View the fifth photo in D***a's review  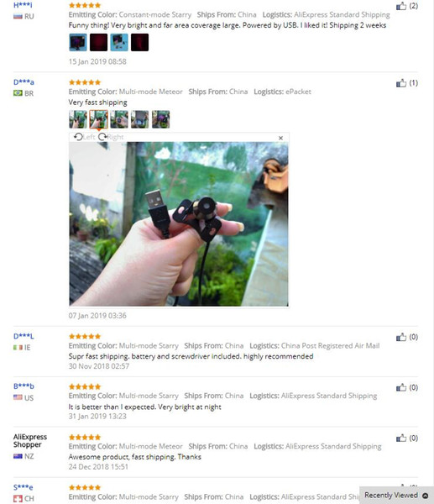(160, 119)
